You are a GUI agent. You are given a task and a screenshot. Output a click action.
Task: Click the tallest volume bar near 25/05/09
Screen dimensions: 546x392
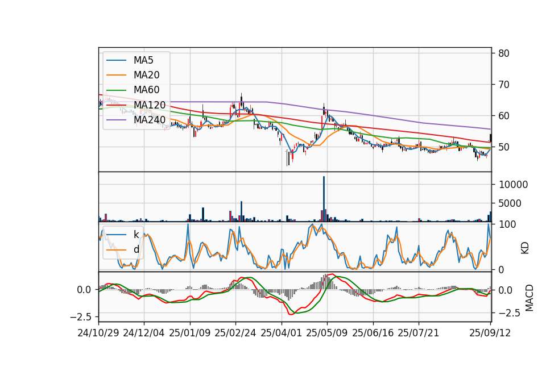324,199
